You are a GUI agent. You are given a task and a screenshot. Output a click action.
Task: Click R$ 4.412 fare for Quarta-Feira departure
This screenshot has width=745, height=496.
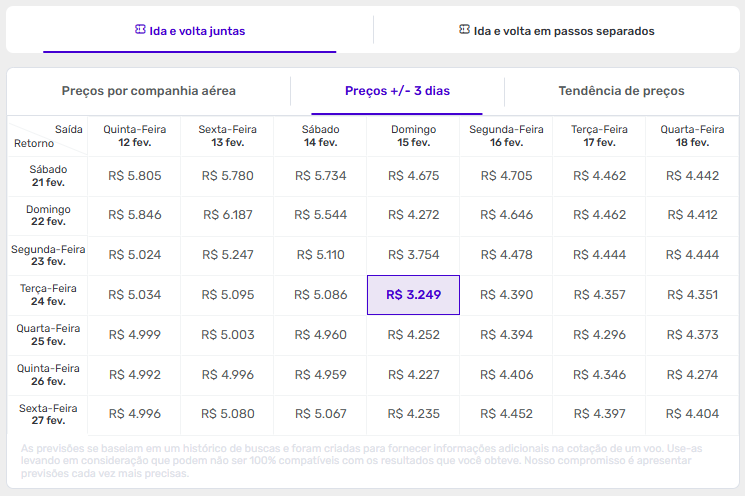[x=692, y=215]
